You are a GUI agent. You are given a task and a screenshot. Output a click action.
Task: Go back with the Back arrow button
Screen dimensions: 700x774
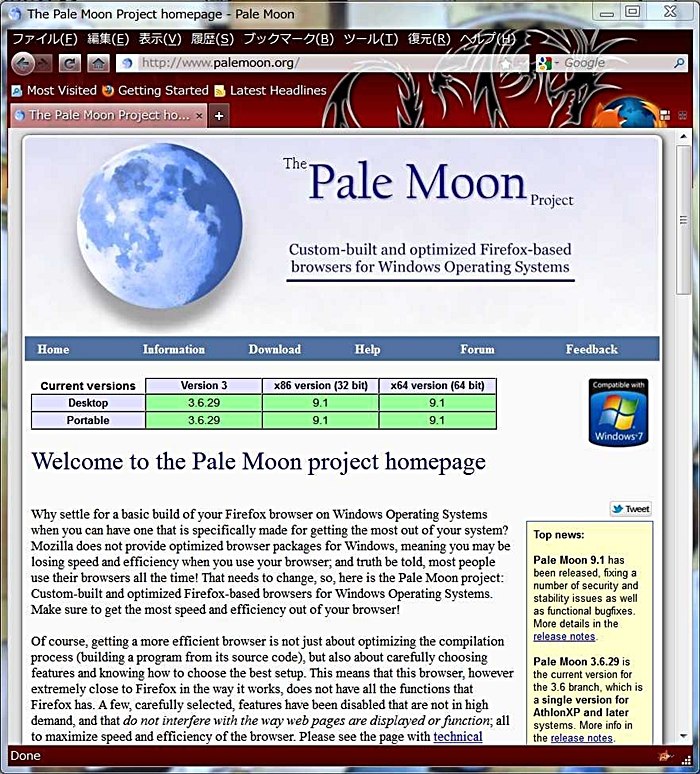(x=23, y=63)
